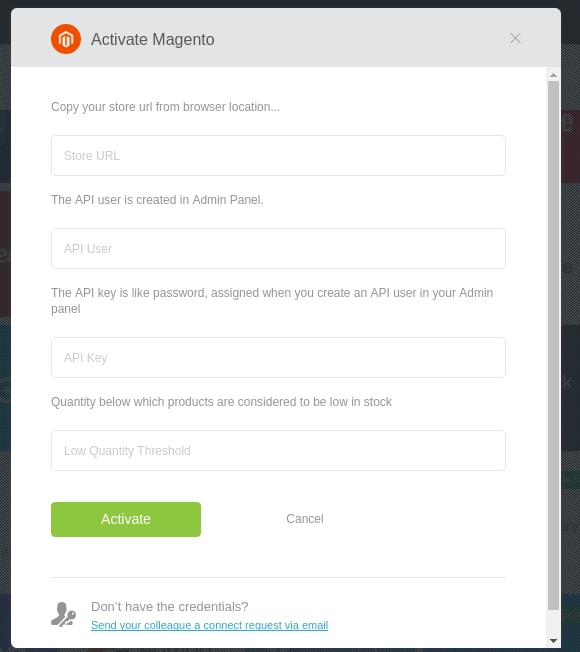Click the scrollbar down arrow
The image size is (580, 652).
tap(553, 641)
